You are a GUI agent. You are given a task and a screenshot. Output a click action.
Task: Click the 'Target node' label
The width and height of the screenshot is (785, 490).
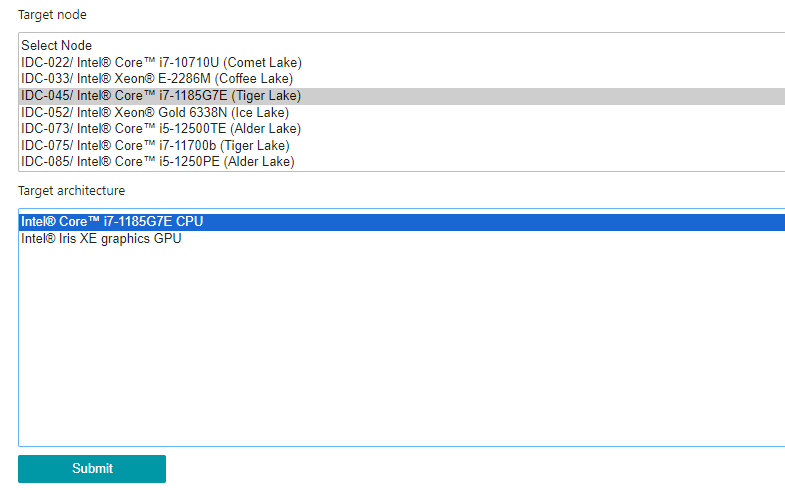[52, 15]
